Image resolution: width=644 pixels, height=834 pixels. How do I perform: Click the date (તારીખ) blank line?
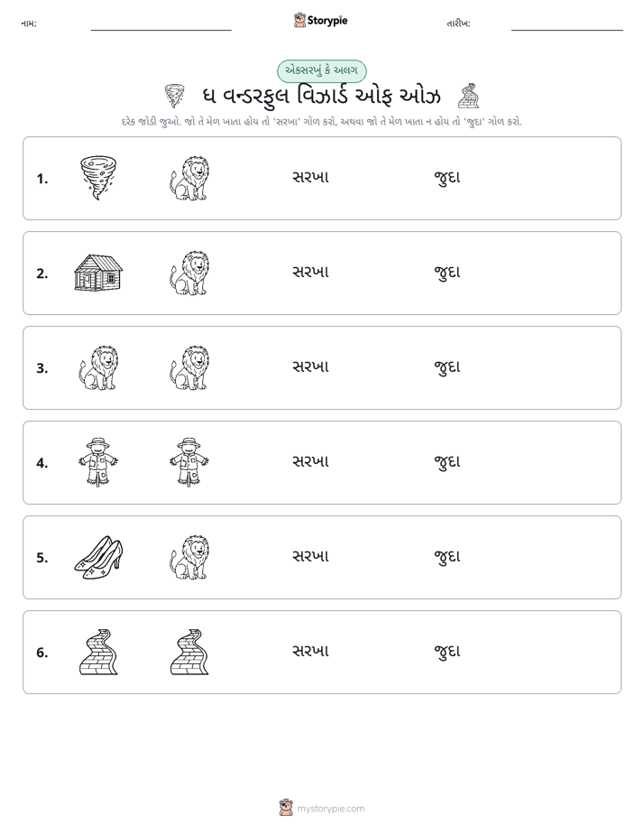[567, 29]
